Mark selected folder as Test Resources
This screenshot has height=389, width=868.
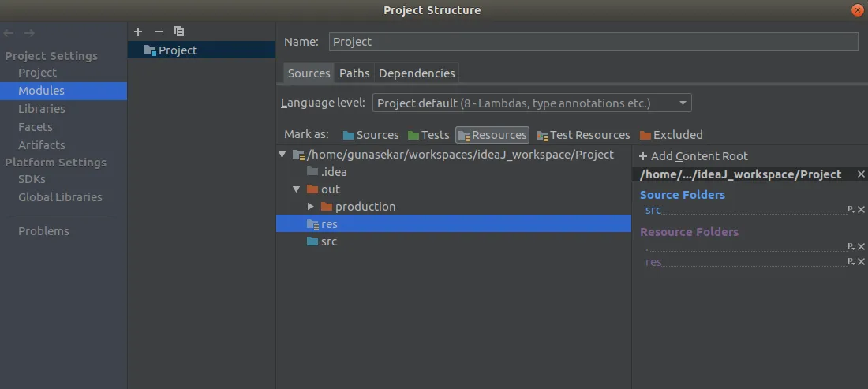pos(582,135)
